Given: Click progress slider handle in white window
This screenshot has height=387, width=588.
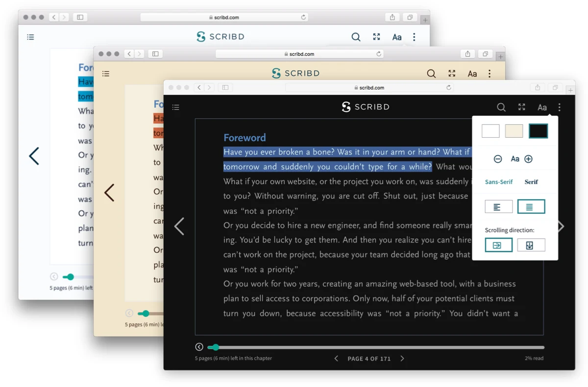Looking at the screenshot, I should (x=71, y=277).
